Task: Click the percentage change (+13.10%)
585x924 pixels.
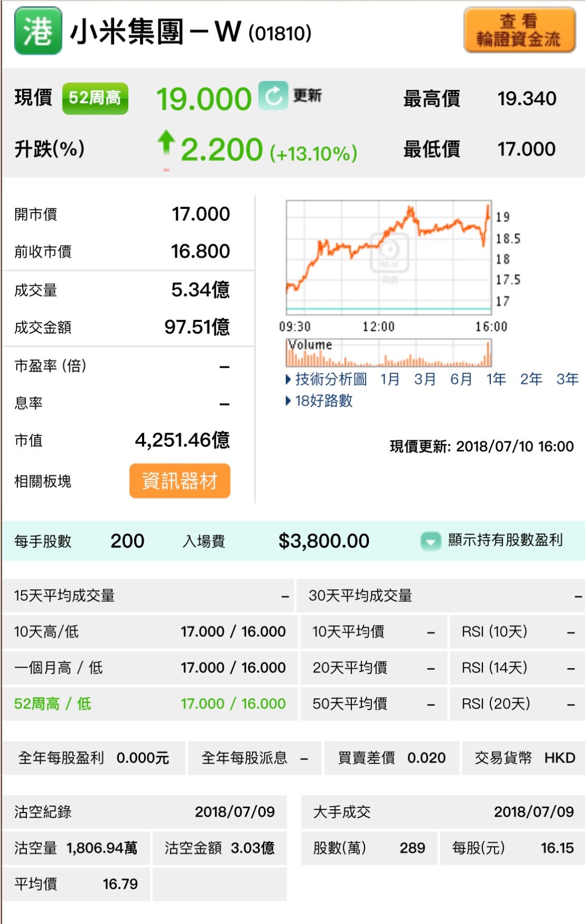Action: point(314,154)
